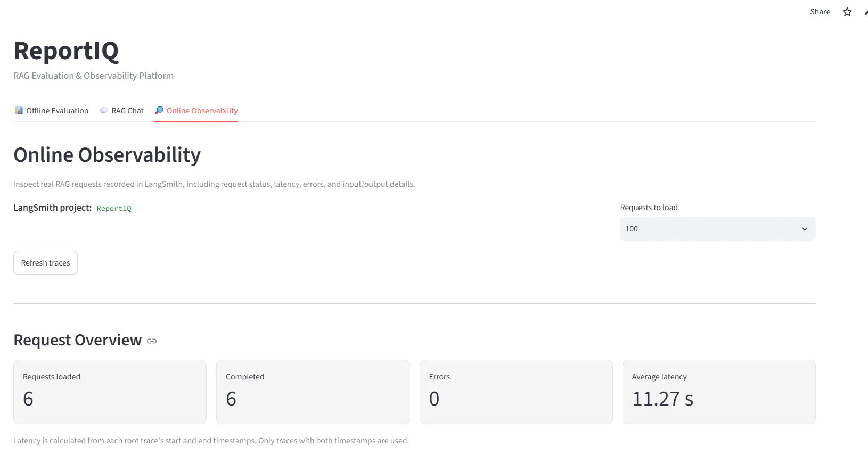This screenshot has height=463, width=868.
Task: Click the LangSmith project label
Action: (x=52, y=208)
